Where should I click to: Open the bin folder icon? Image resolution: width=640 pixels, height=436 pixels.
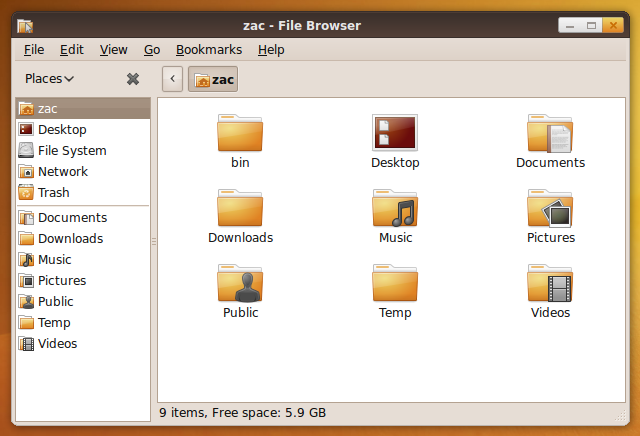240,133
